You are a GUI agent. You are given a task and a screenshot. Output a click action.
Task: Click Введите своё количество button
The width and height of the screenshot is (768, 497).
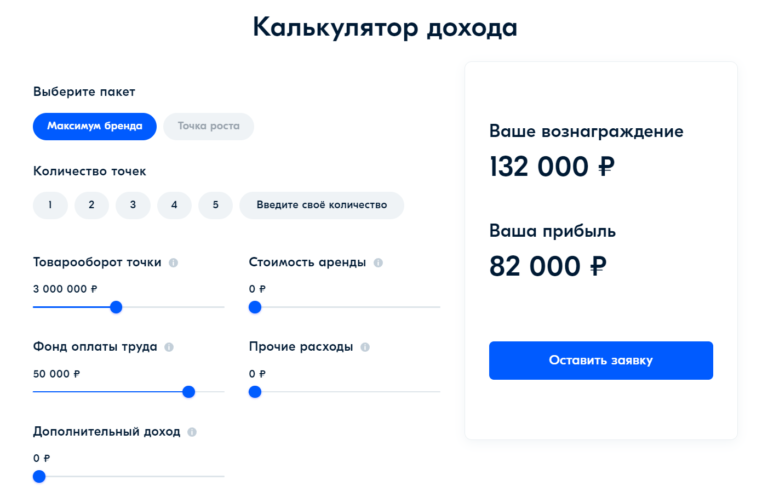[x=321, y=205]
